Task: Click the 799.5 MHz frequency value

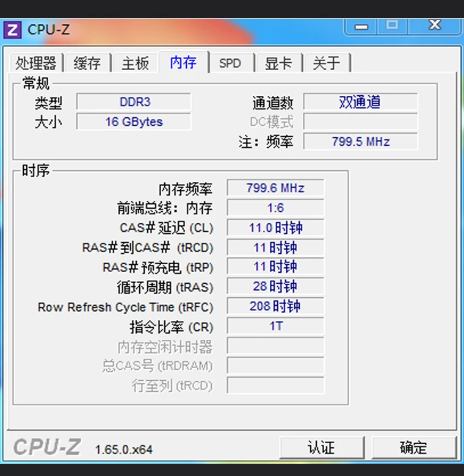Action: coord(360,142)
